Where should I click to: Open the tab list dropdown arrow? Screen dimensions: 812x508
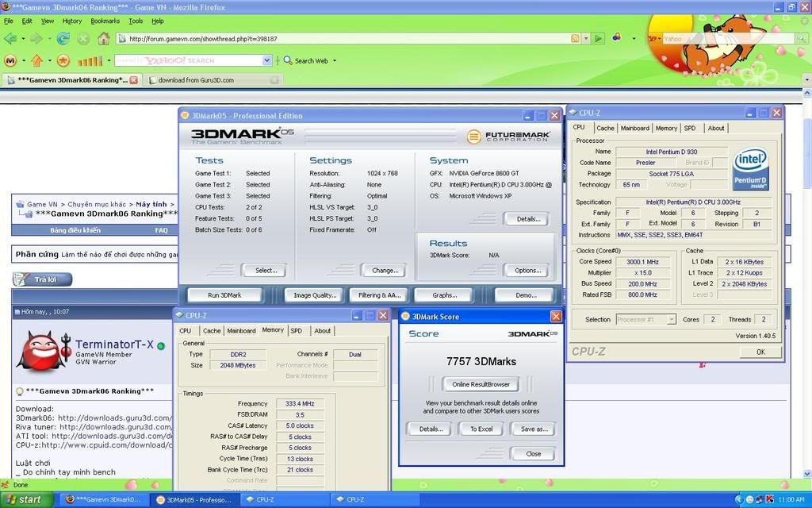(806, 80)
